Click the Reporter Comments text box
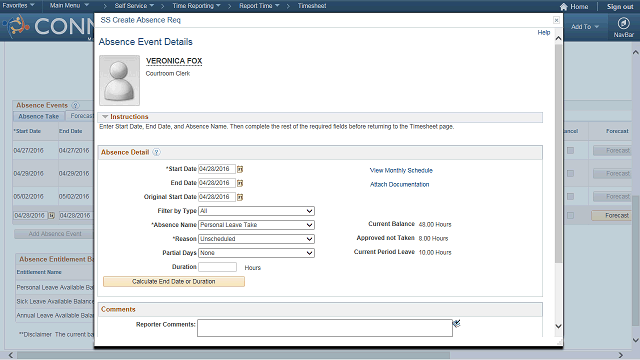640x360 pixels. [325, 328]
